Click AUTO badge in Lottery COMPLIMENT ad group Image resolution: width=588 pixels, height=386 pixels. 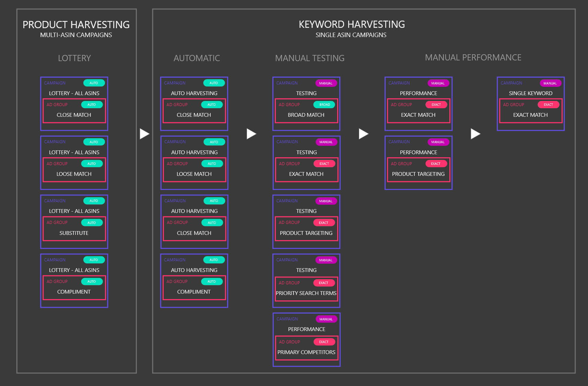[92, 281]
